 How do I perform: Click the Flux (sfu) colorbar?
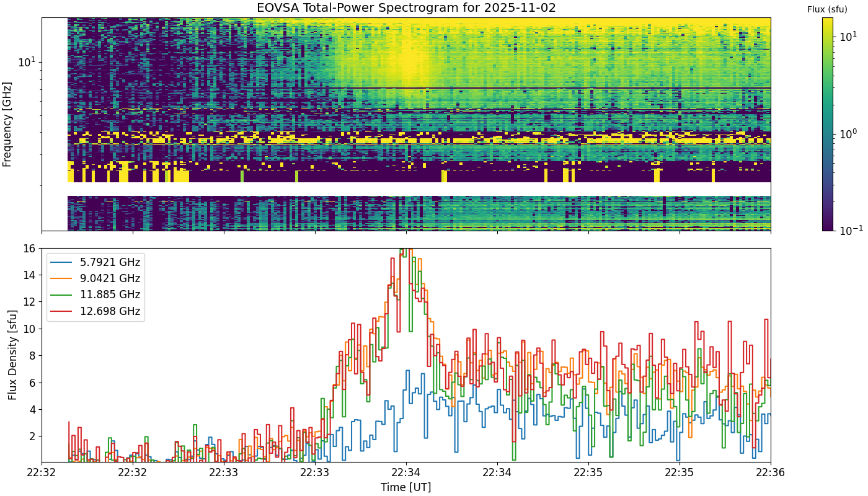(828, 124)
